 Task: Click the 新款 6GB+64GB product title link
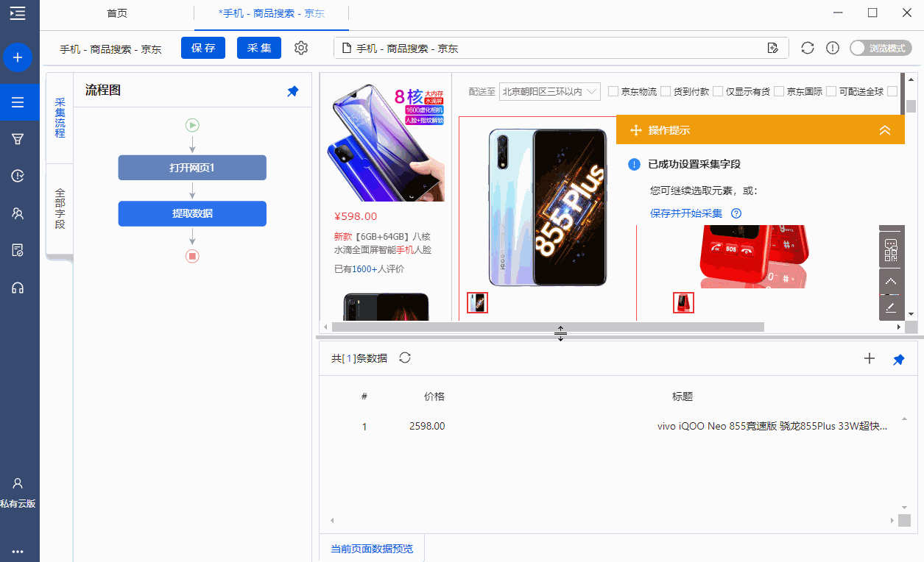[x=382, y=243]
